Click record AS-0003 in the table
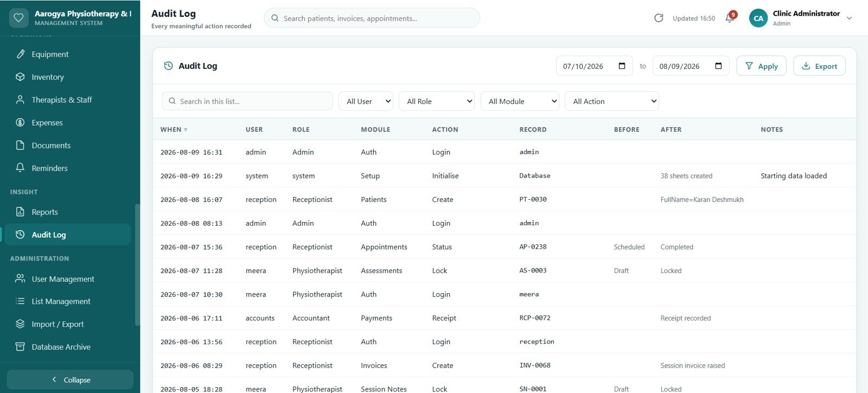The image size is (868, 393). click(x=533, y=270)
